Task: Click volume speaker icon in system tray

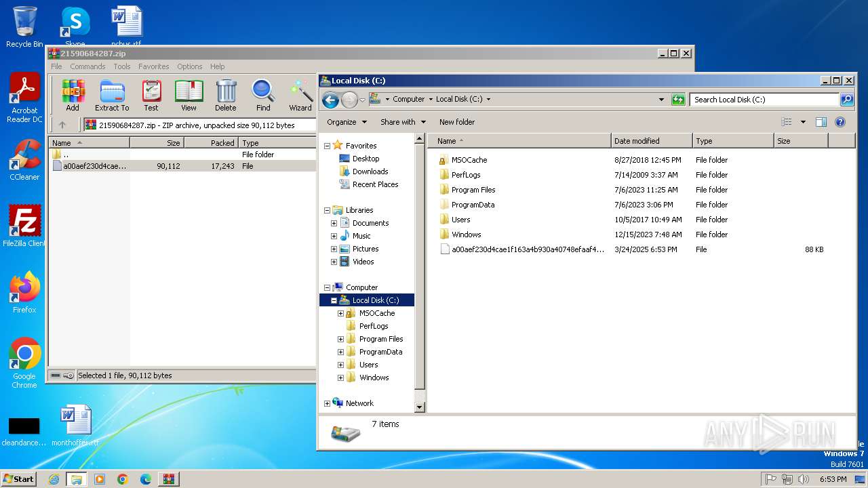Action: (804, 479)
